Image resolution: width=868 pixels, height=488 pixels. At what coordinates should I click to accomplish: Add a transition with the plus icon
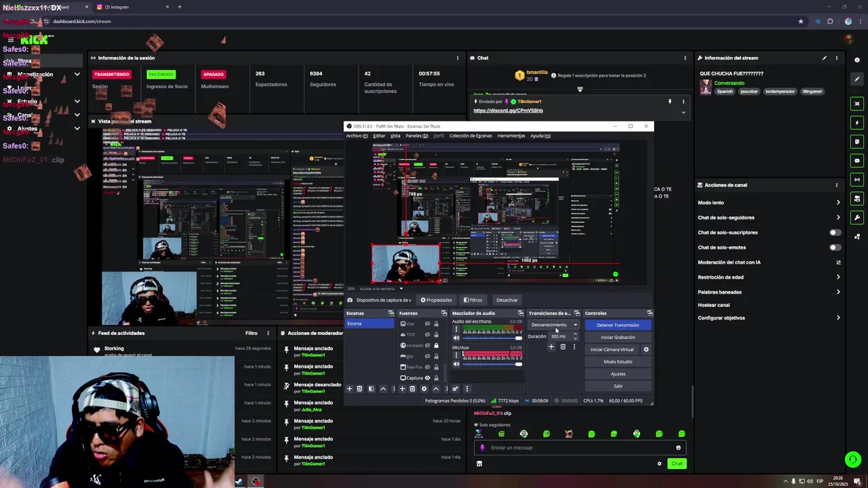click(551, 347)
